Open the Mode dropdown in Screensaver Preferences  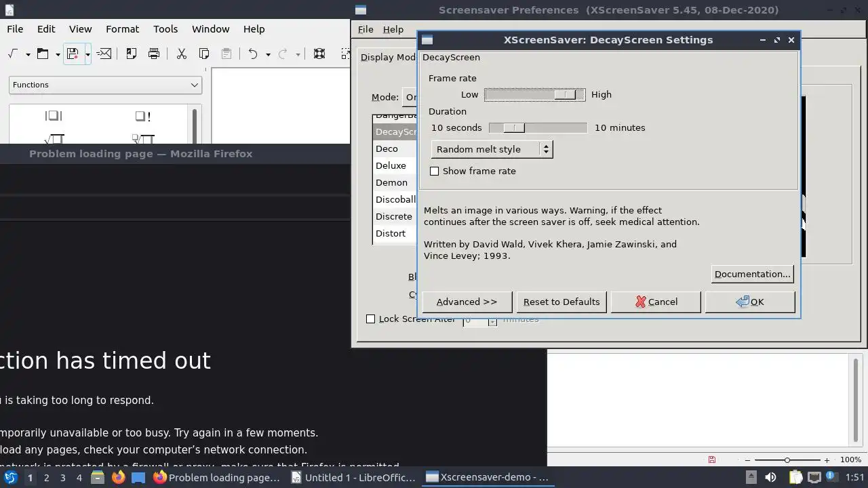410,97
